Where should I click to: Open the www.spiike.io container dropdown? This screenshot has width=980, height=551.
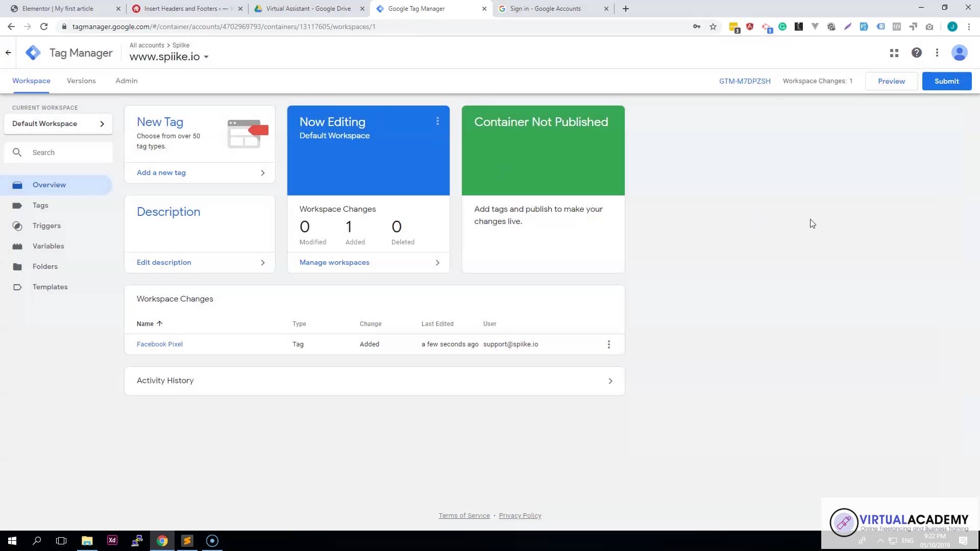[x=168, y=57]
